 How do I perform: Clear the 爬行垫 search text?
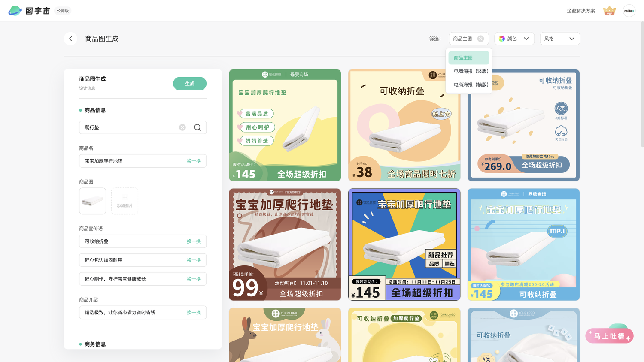click(182, 127)
